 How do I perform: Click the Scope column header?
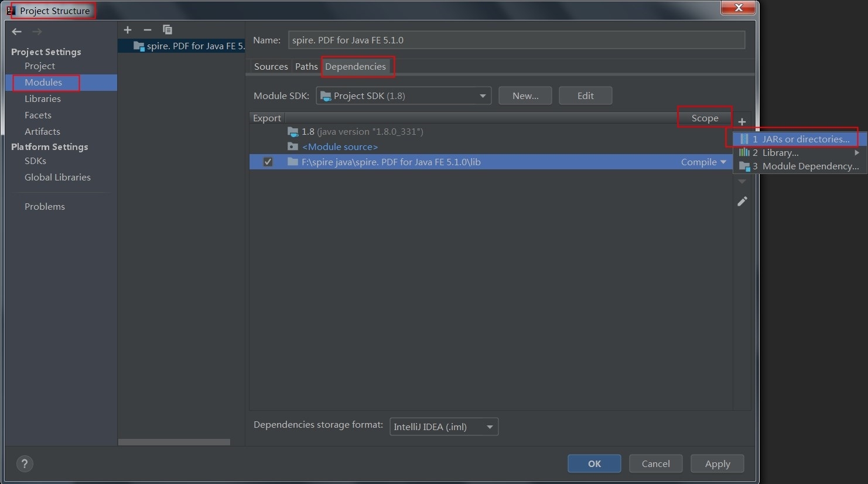(x=705, y=118)
